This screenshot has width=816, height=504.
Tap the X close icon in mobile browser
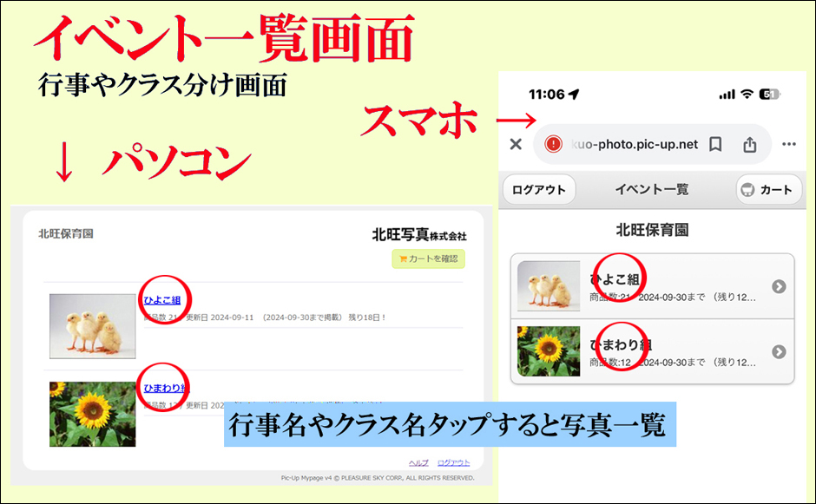516,144
